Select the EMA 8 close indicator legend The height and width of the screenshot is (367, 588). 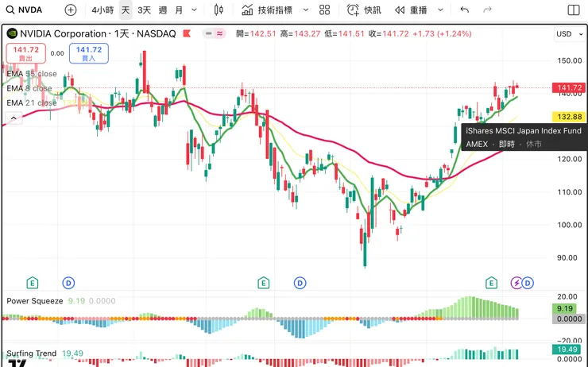pos(29,88)
